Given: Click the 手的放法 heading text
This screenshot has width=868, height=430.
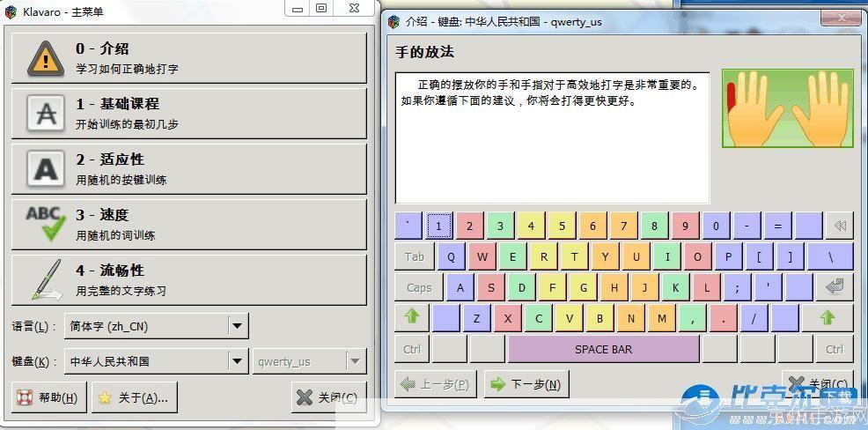Looking at the screenshot, I should coord(424,53).
